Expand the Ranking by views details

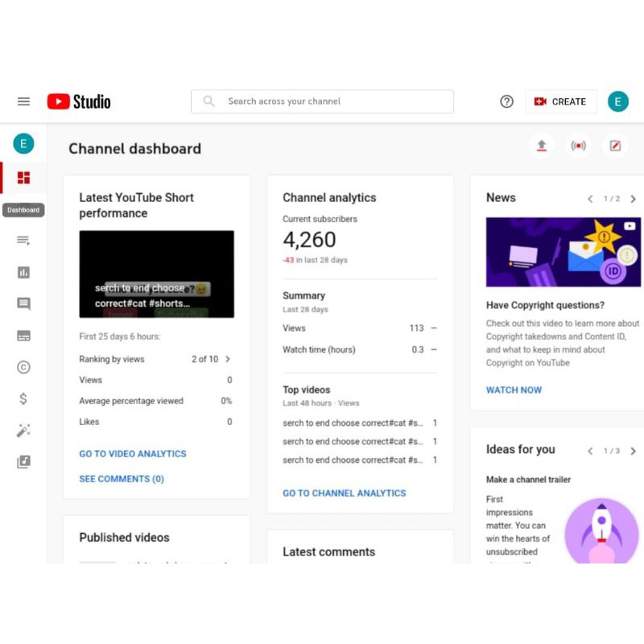(228, 359)
